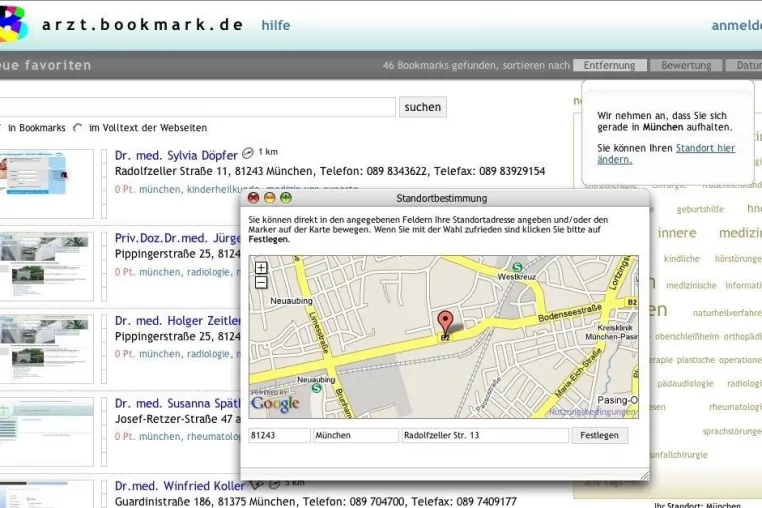Select 'im Volltext der Webseiten' radio button
The image size is (762, 508).
point(77,128)
